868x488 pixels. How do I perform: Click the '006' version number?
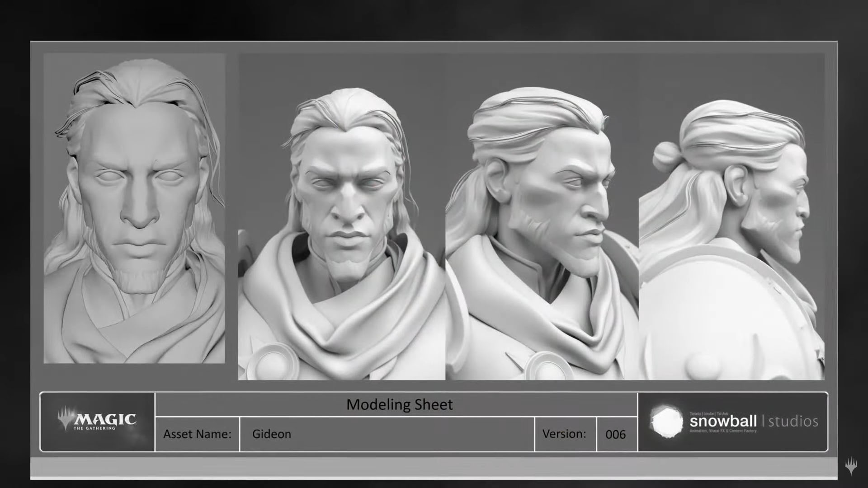[x=615, y=435]
